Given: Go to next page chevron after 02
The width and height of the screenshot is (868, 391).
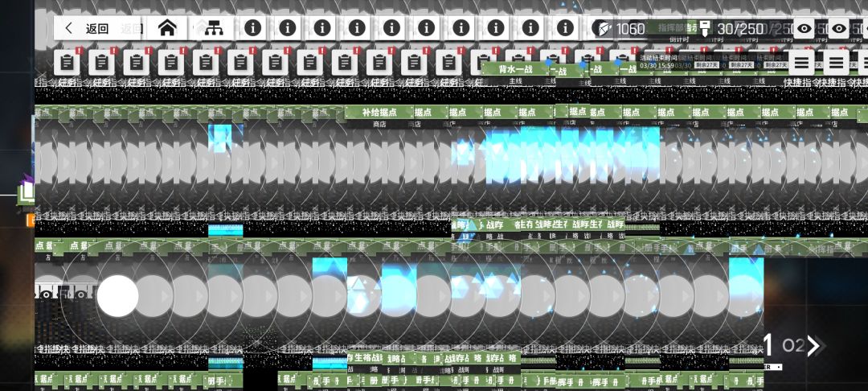Looking at the screenshot, I should (x=813, y=346).
